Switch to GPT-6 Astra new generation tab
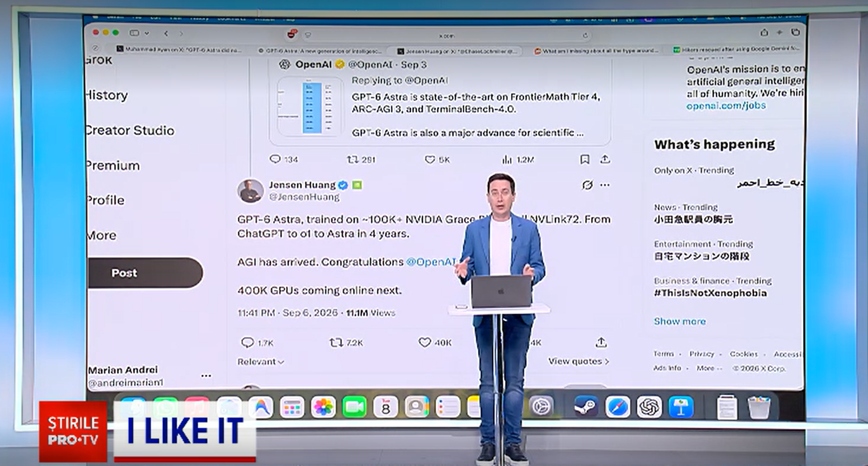The width and height of the screenshot is (868, 466). [x=320, y=50]
